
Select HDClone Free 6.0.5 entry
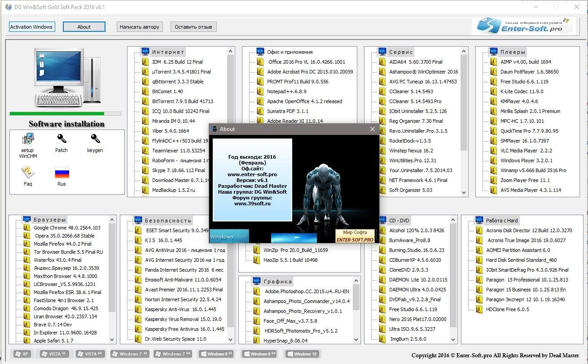click(x=508, y=309)
